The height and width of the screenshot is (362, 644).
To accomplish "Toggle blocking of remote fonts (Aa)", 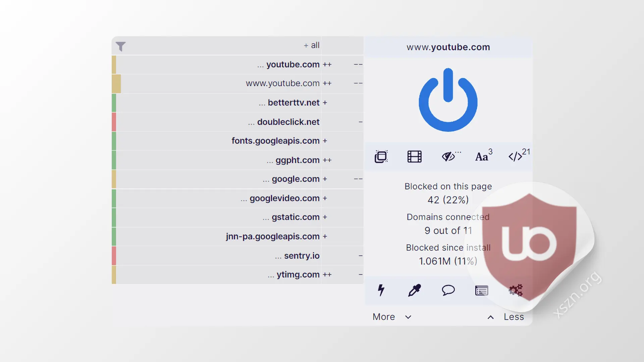I will (482, 156).
